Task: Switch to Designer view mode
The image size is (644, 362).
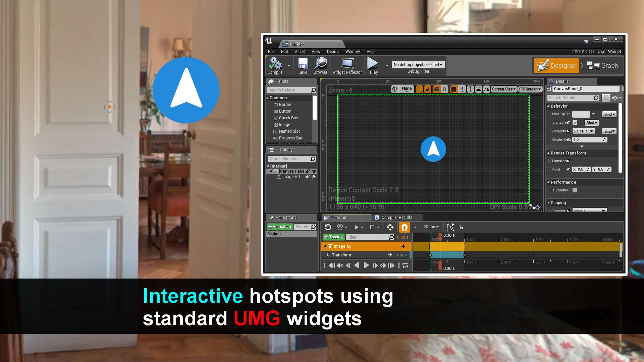Action: click(557, 65)
